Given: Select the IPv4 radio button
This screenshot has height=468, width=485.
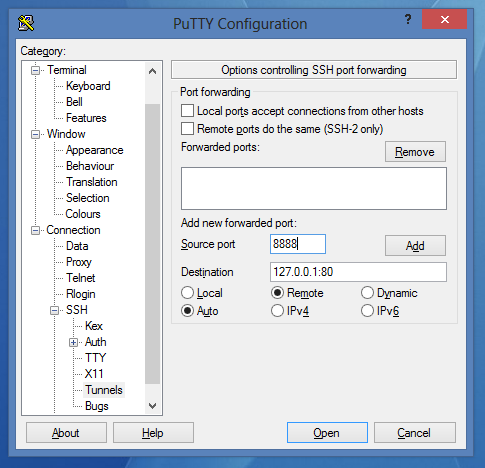Looking at the screenshot, I should pyautogui.click(x=277, y=311).
